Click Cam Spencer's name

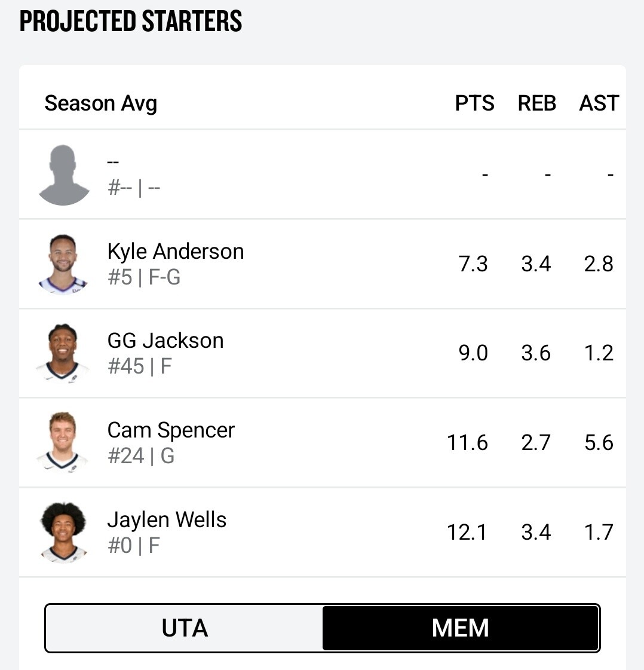pyautogui.click(x=171, y=430)
